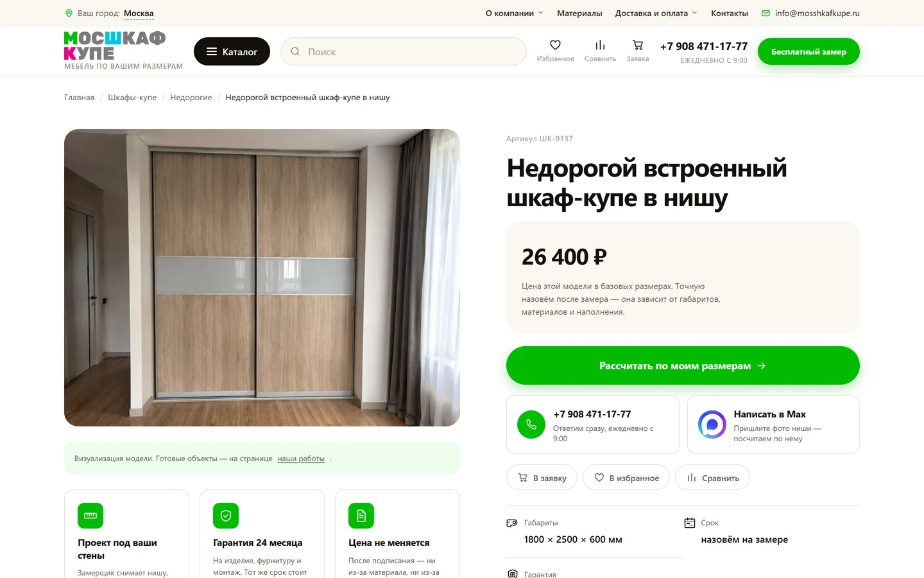Click the envelope email icon
The image size is (924, 578).
click(x=766, y=13)
